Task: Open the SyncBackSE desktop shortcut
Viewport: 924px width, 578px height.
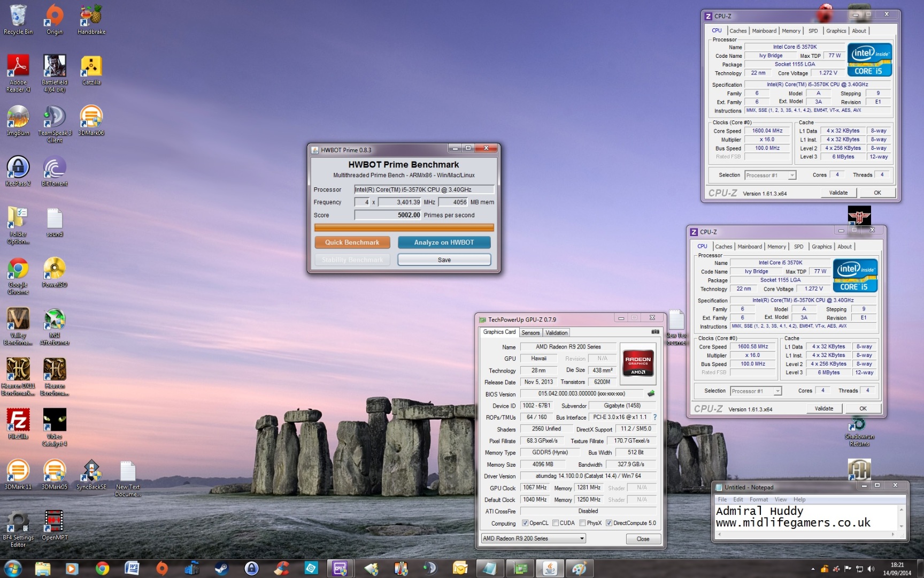Action: click(x=91, y=475)
